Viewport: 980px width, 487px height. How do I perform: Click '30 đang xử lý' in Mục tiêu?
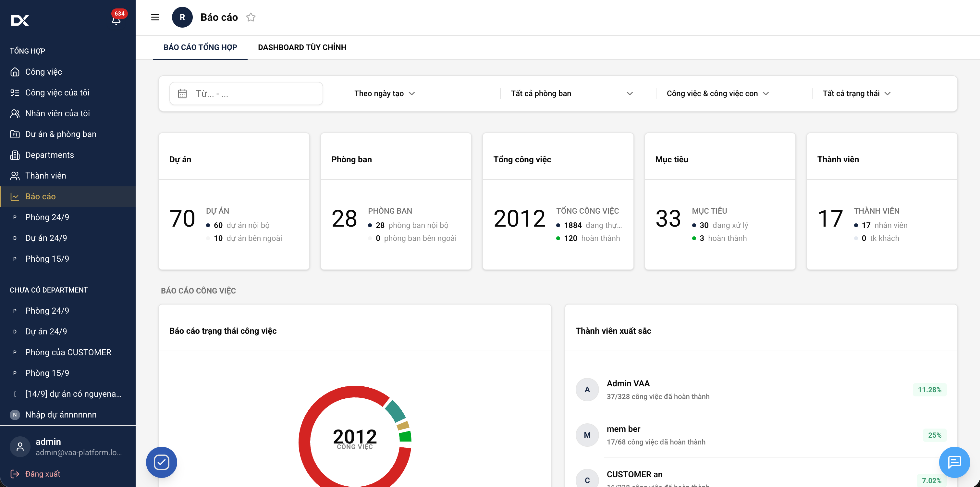(x=720, y=225)
